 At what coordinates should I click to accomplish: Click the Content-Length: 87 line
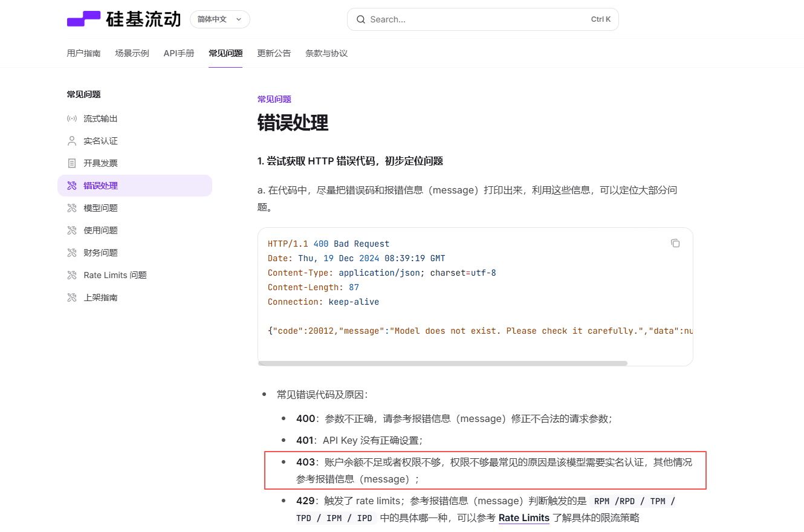coord(313,287)
